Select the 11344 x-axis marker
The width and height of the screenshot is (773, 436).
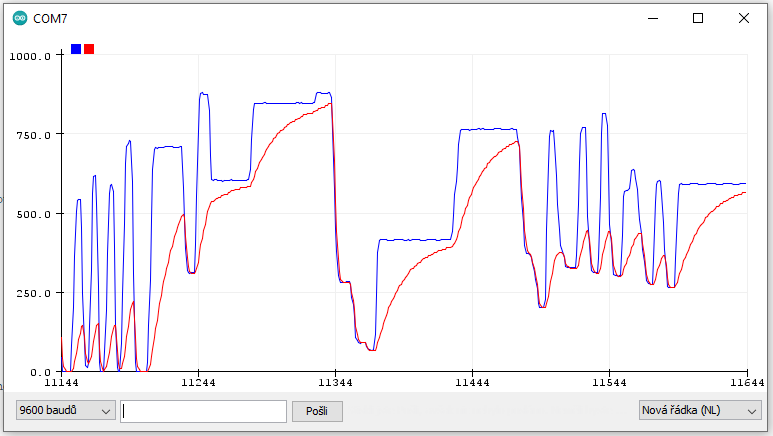(x=335, y=383)
